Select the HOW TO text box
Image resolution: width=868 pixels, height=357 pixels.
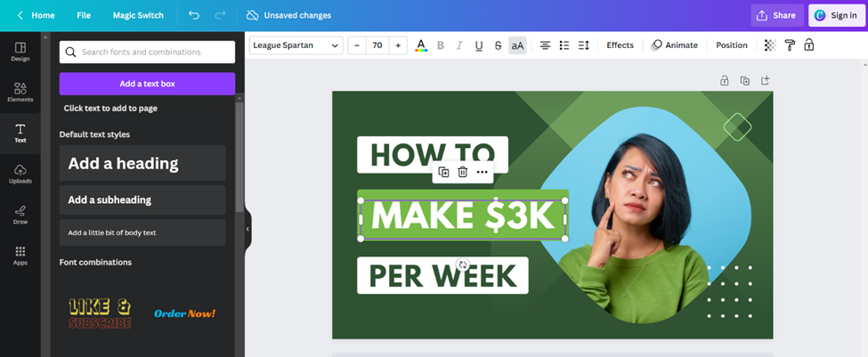click(433, 154)
